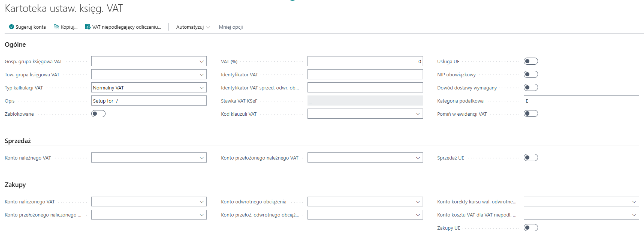
Task: Expand the Kod klauzuli VAT dropdown
Action: coord(418,114)
